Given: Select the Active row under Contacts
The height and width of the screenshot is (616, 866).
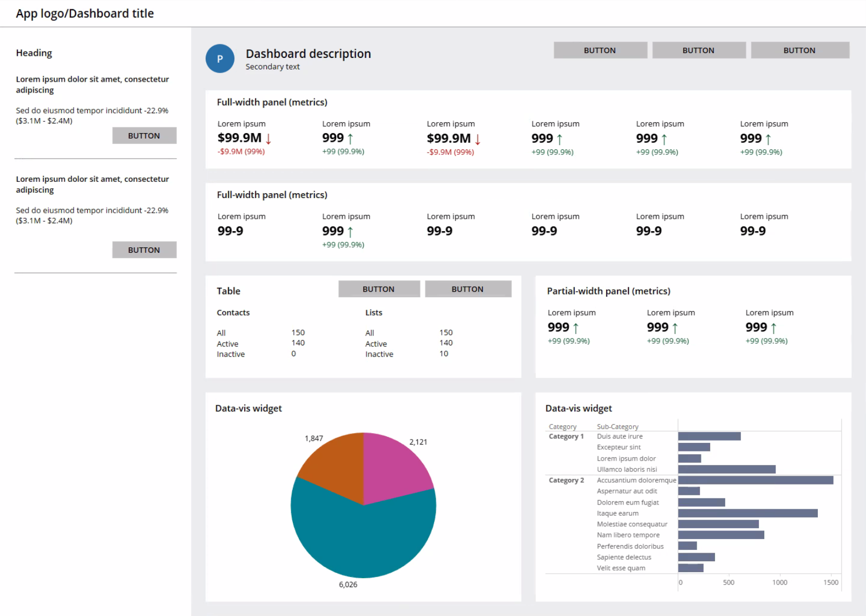Looking at the screenshot, I should click(228, 344).
